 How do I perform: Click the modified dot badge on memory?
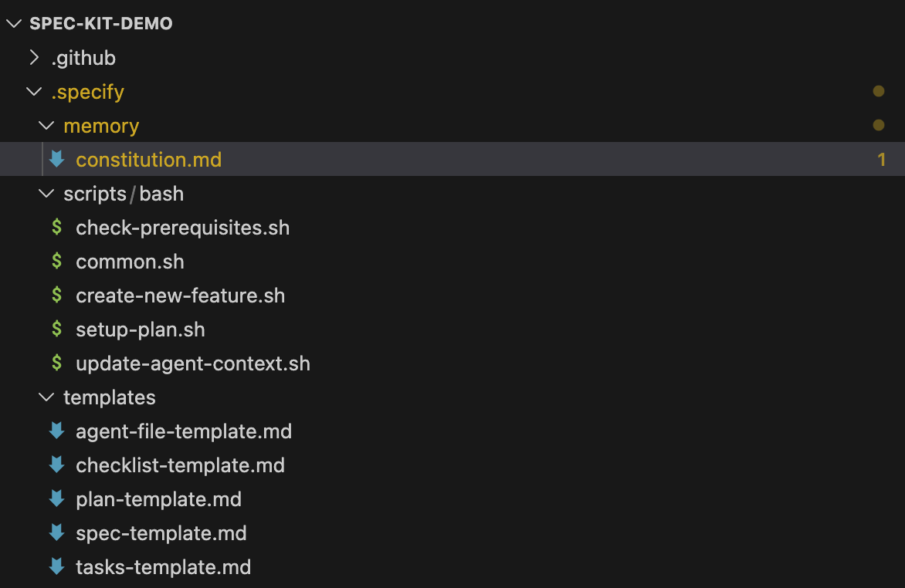(878, 126)
